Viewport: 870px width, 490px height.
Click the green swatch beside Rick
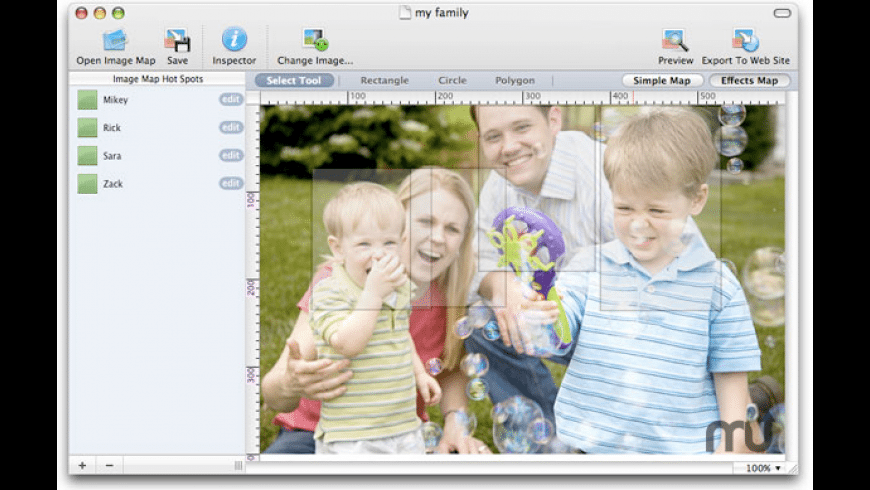(87, 128)
